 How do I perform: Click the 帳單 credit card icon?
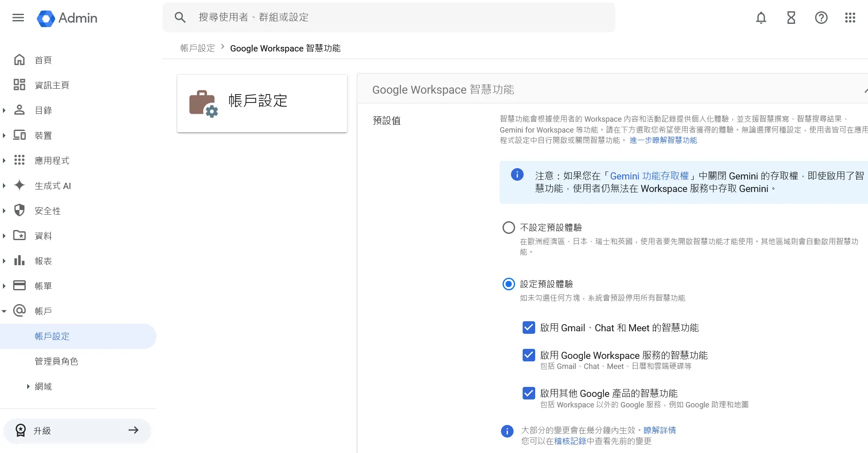click(19, 286)
